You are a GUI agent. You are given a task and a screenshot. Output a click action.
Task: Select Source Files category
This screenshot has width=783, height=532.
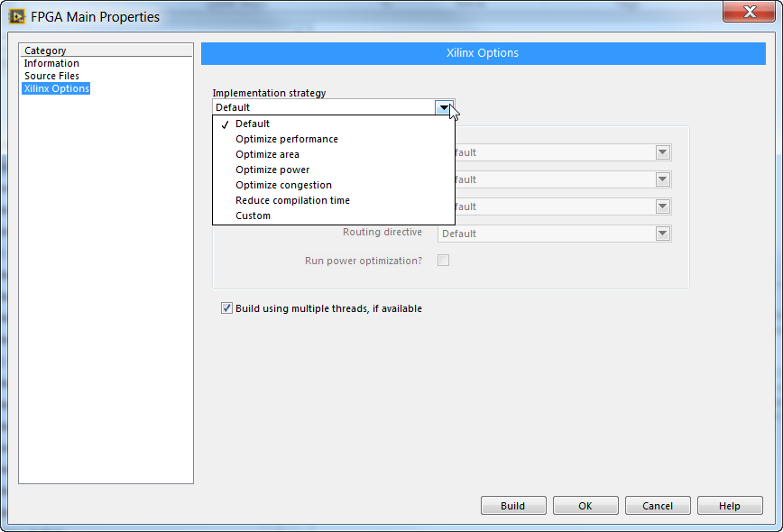[51, 76]
